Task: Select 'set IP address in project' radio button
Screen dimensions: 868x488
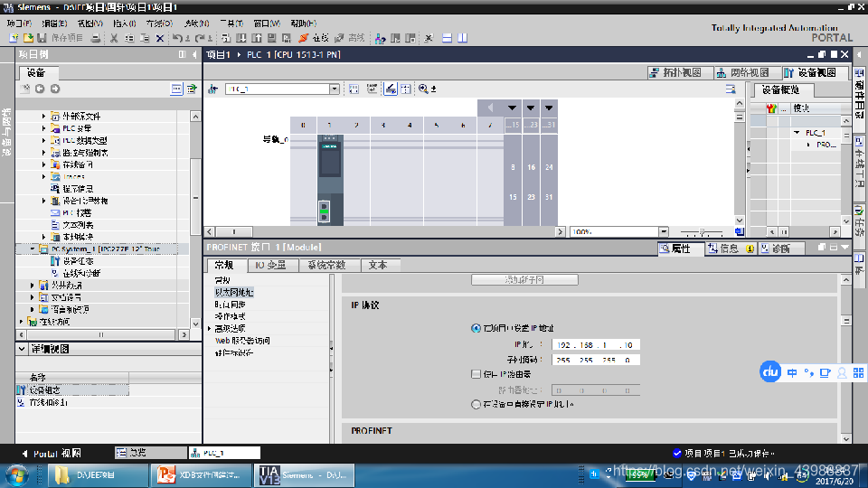Action: click(476, 328)
